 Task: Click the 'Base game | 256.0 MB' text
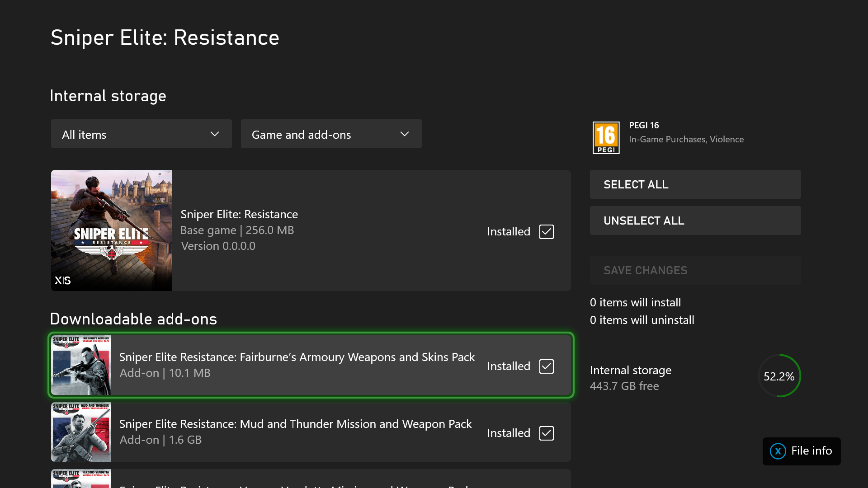[237, 230]
